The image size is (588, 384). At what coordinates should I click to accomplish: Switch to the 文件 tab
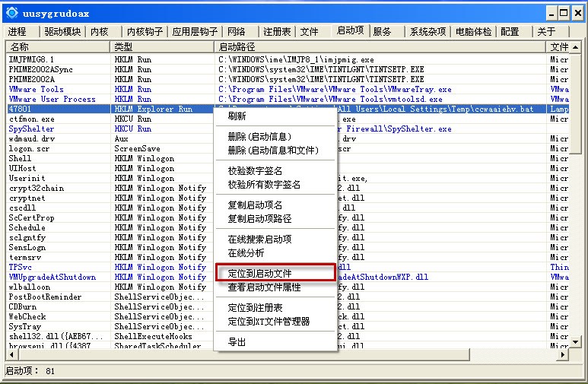click(309, 31)
